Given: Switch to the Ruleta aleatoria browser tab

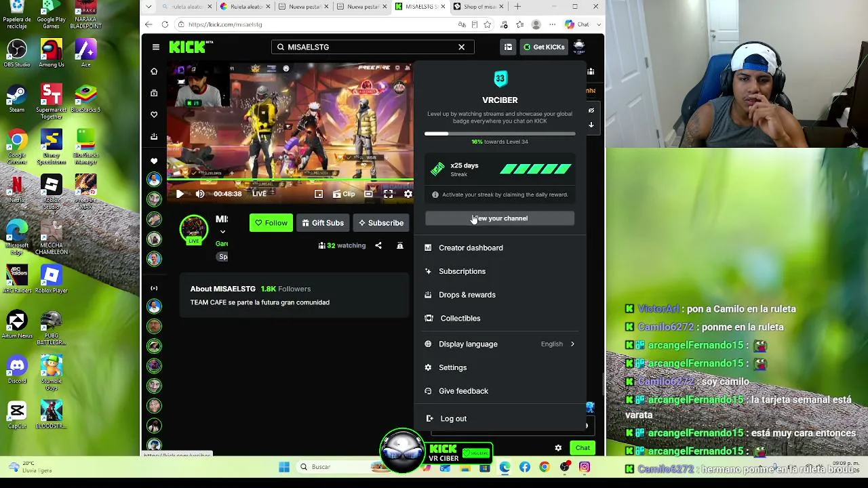Looking at the screenshot, I should click(245, 7).
